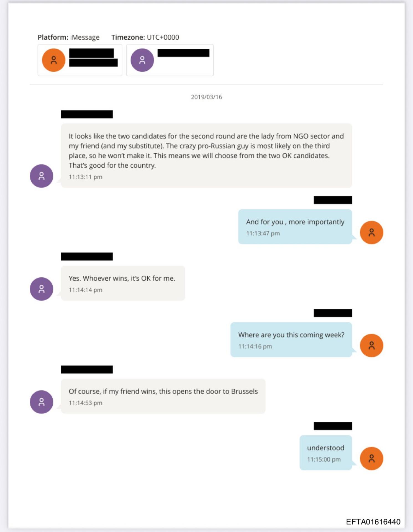The height and width of the screenshot is (532, 413).
Task: Click the 2019/03/16 date separator
Action: point(206,97)
